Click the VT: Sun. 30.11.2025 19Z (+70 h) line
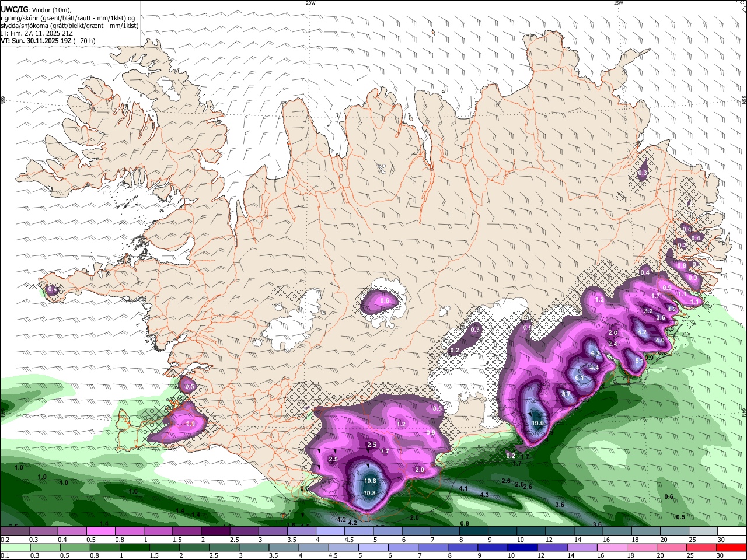The image size is (747, 560). click(x=47, y=41)
